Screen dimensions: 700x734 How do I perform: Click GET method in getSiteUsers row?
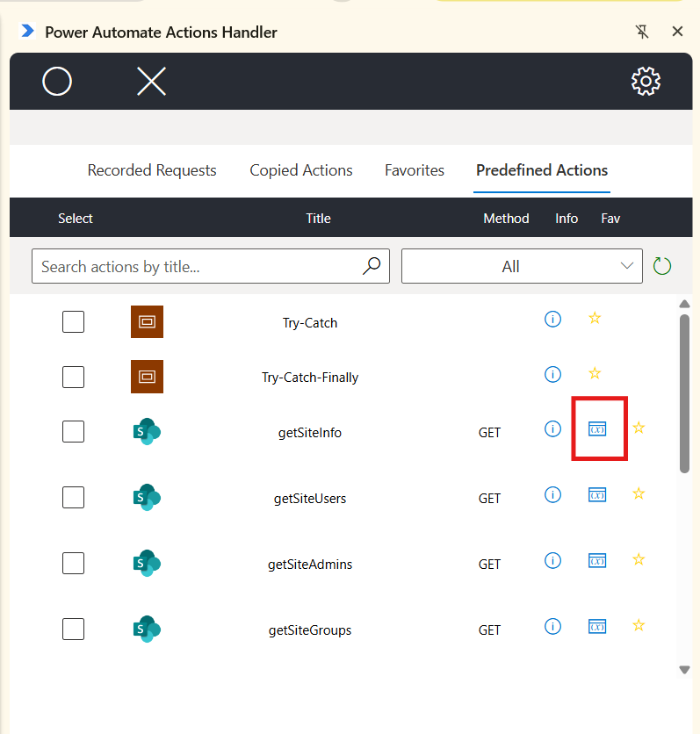[x=489, y=499]
